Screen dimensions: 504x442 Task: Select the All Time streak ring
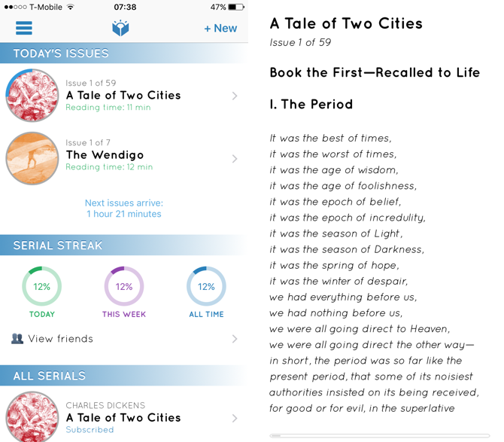(x=206, y=287)
